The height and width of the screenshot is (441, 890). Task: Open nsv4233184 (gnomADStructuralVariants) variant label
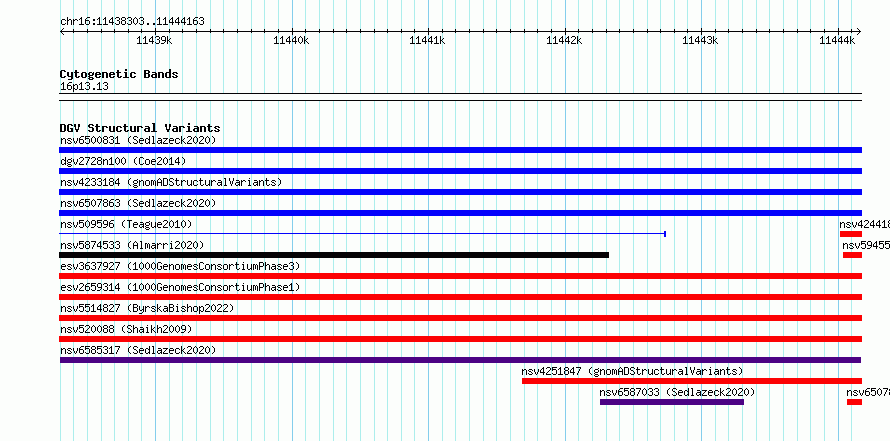(x=171, y=182)
